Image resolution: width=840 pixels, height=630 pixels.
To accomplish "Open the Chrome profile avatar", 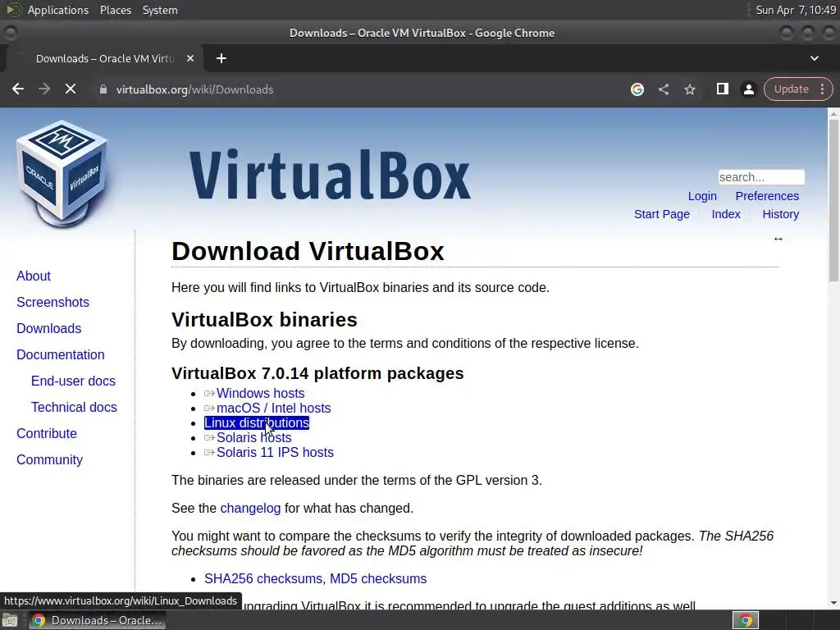I will 748,89.
